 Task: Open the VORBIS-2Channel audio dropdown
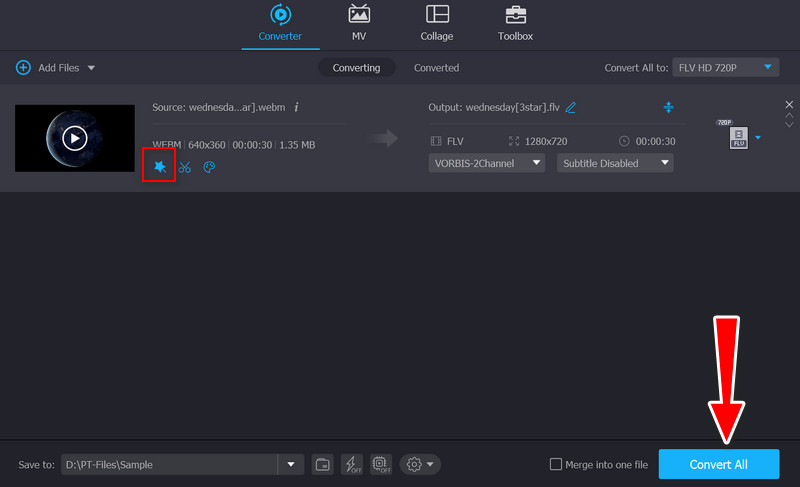click(x=487, y=162)
